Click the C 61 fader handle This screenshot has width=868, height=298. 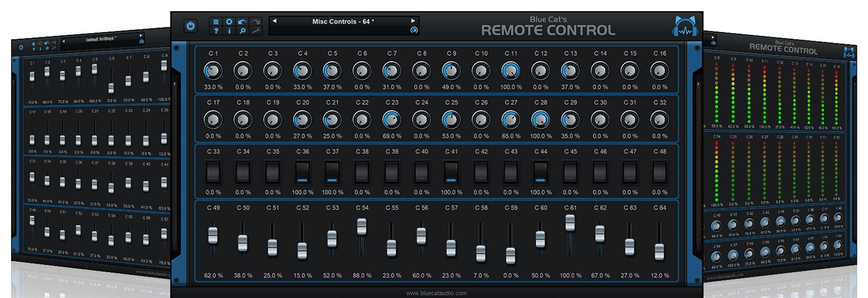(570, 223)
